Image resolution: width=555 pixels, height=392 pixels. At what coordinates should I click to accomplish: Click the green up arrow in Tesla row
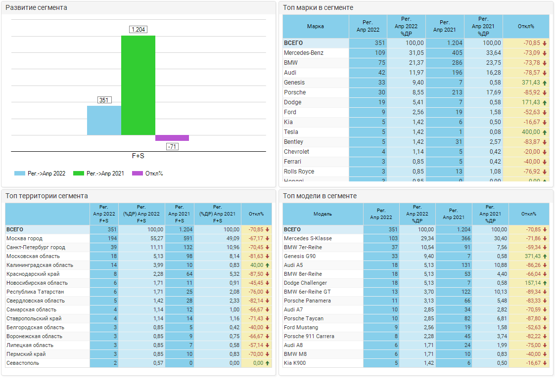click(x=545, y=132)
